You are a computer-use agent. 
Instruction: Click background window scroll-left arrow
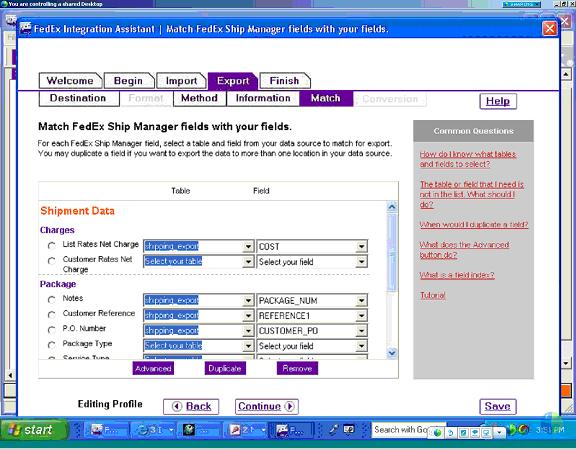[x=10, y=375]
